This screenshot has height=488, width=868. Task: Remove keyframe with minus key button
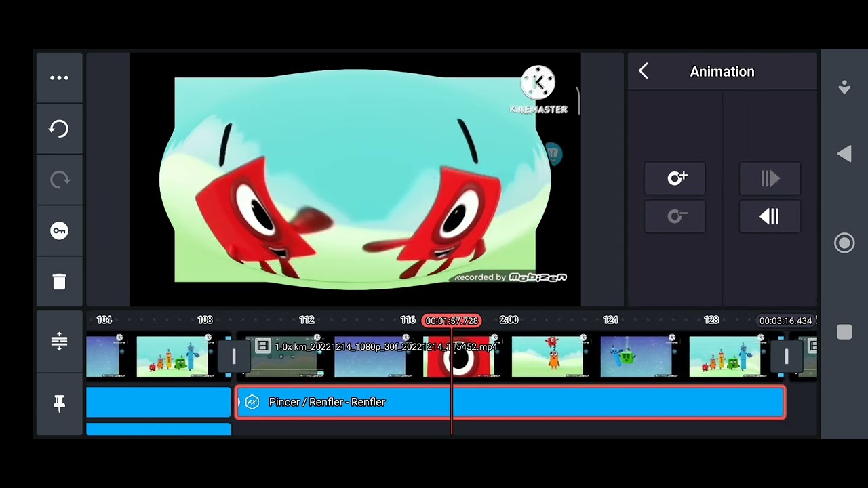tap(675, 216)
